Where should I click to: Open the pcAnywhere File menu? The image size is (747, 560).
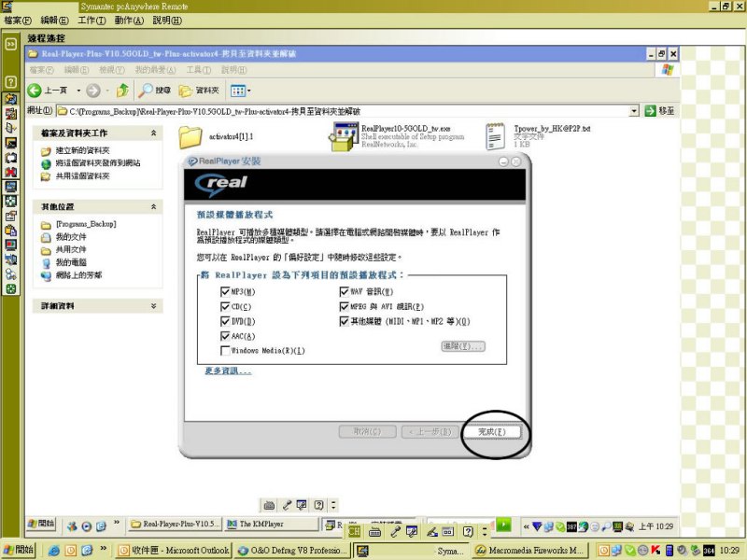click(18, 21)
